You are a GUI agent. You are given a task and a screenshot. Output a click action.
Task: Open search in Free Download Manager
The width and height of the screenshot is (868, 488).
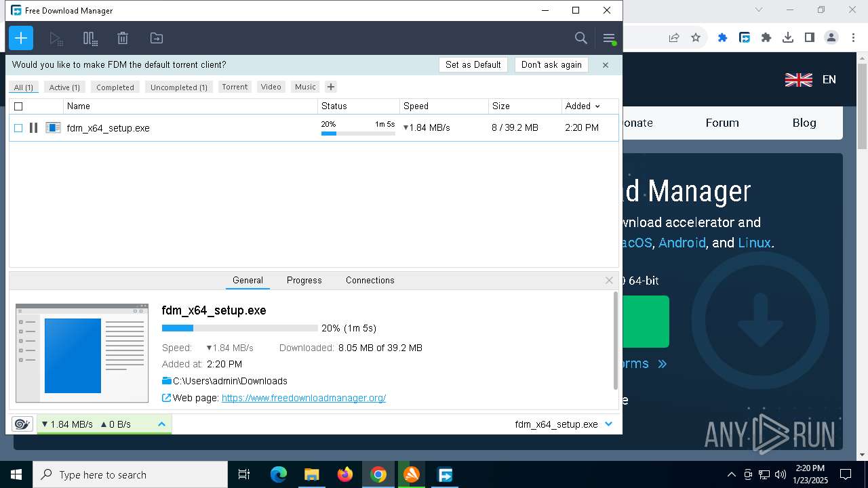(581, 39)
